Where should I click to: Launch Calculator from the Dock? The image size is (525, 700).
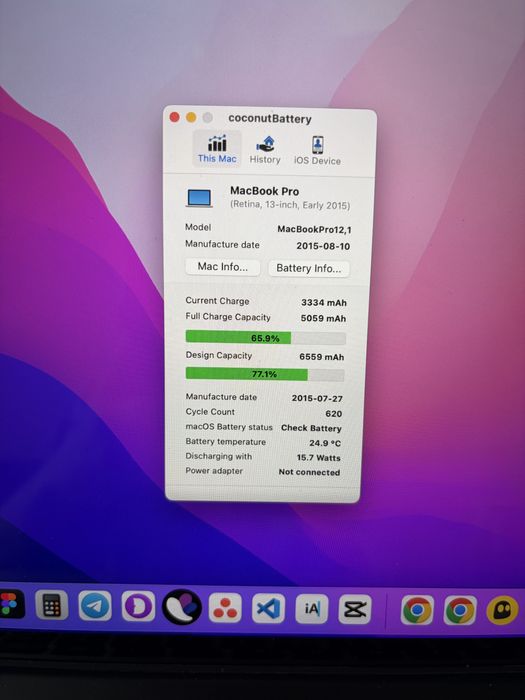pyautogui.click(x=51, y=604)
